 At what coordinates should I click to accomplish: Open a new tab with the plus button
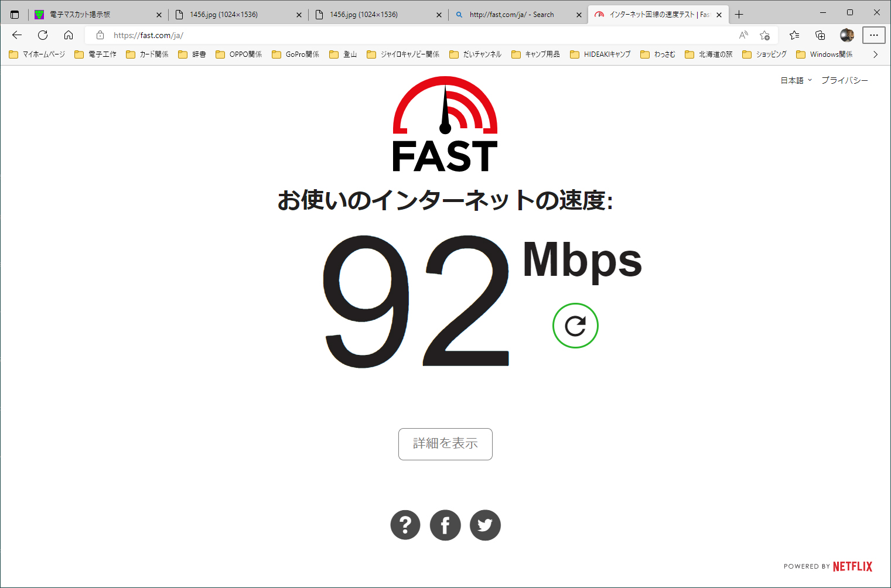(739, 15)
